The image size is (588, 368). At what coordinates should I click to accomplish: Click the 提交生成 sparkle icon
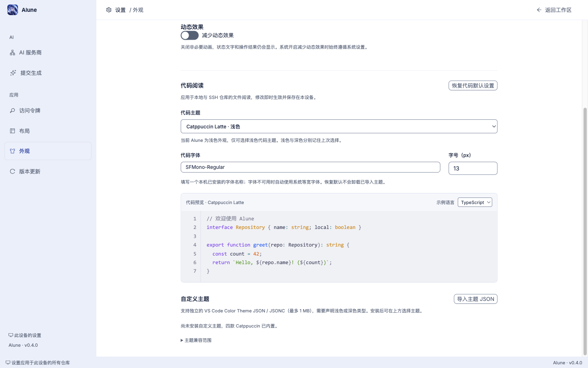(x=13, y=73)
